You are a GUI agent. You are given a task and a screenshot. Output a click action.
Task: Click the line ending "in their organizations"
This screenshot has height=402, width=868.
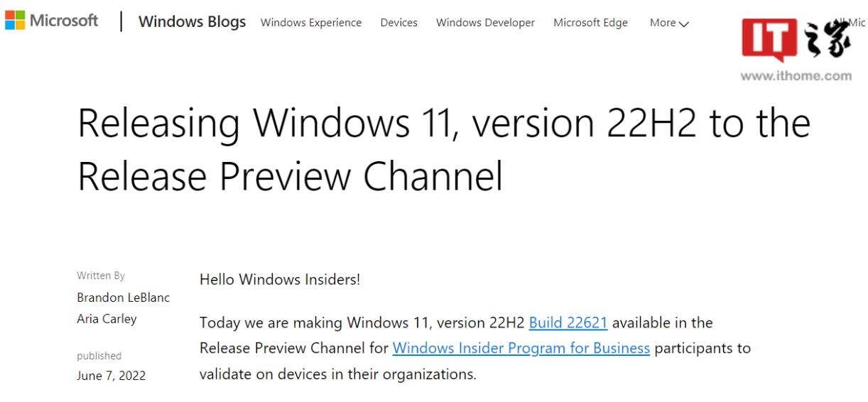point(337,374)
